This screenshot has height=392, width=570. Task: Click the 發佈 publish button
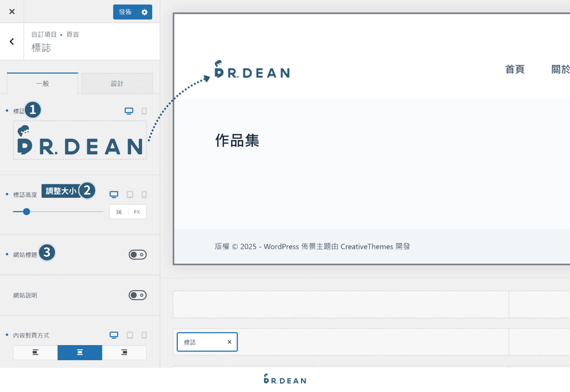point(125,12)
